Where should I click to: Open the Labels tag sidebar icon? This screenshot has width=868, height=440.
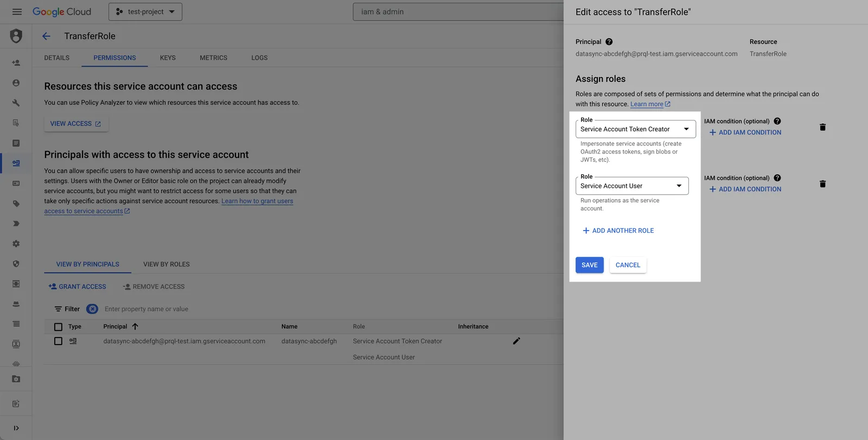click(16, 203)
